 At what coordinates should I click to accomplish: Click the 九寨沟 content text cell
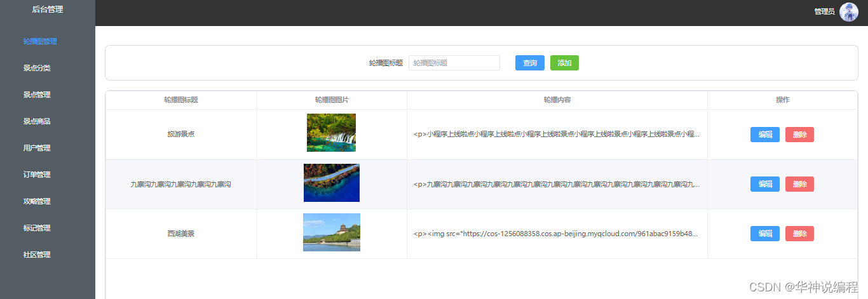click(x=557, y=184)
